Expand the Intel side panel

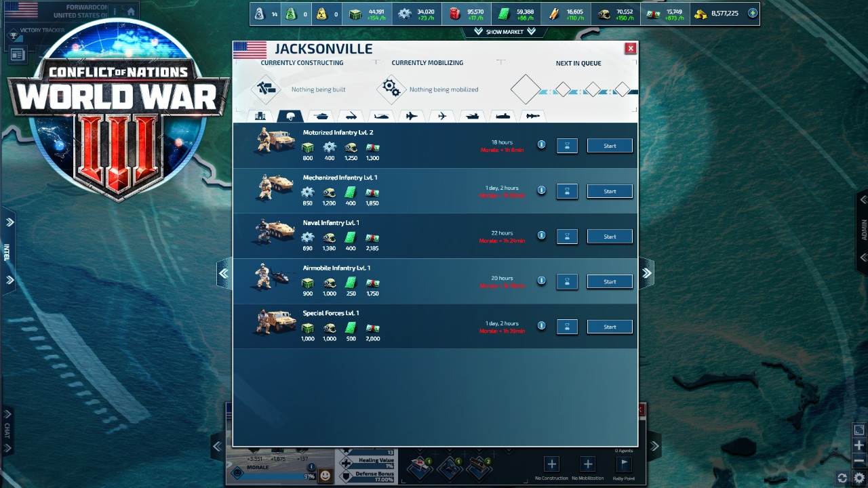9,222
